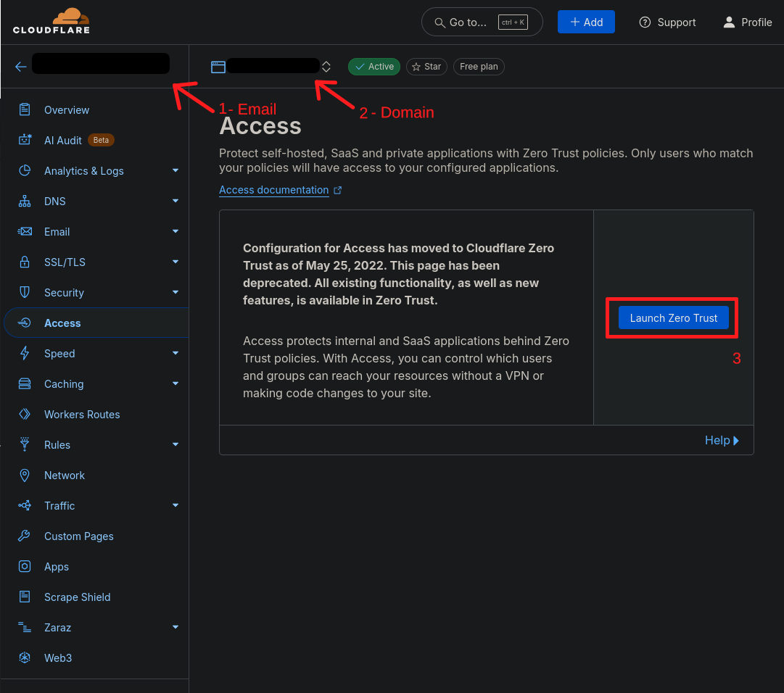Click the Custom Pages wrench icon
The width and height of the screenshot is (784, 693).
(x=25, y=536)
